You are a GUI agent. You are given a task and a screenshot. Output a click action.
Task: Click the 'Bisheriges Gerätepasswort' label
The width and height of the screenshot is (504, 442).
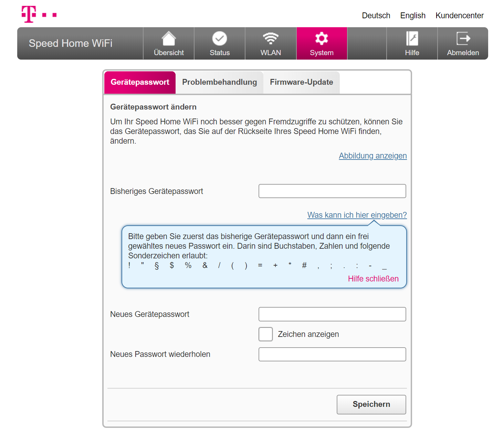157,191
